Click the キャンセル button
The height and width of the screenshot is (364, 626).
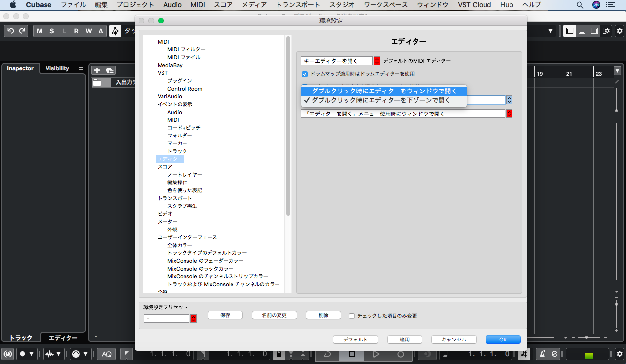pyautogui.click(x=454, y=340)
